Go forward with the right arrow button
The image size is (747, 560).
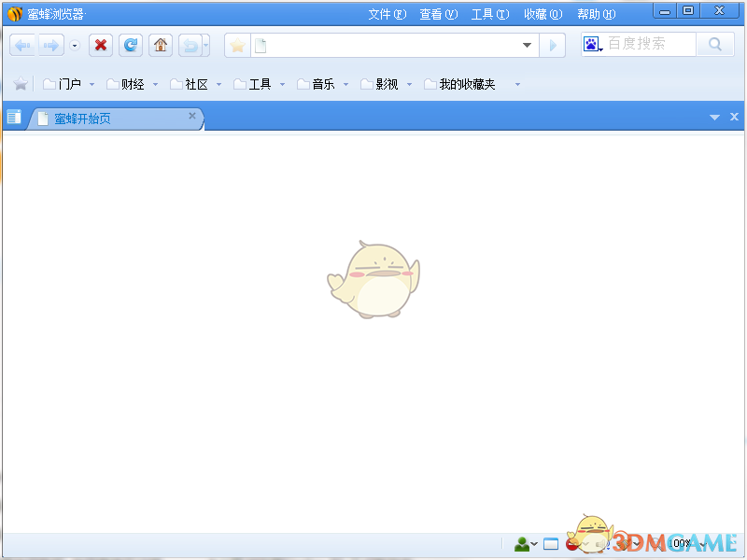click(x=51, y=45)
